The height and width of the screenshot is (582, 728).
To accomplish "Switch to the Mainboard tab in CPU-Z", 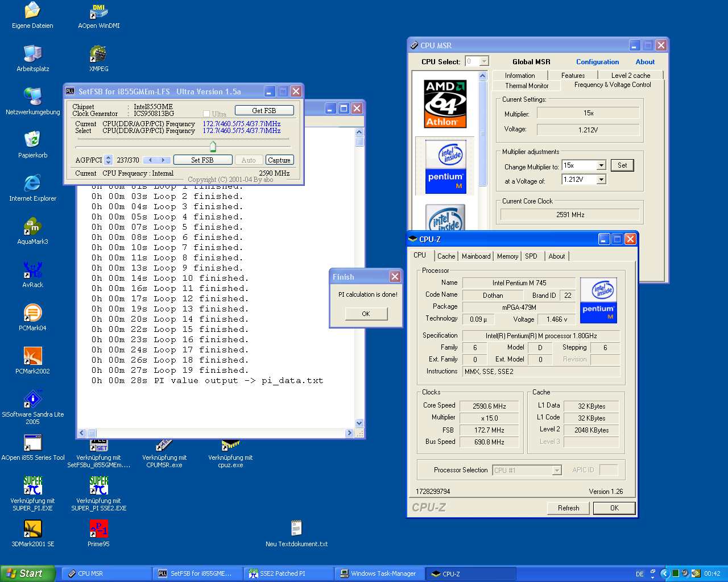I will click(x=476, y=256).
